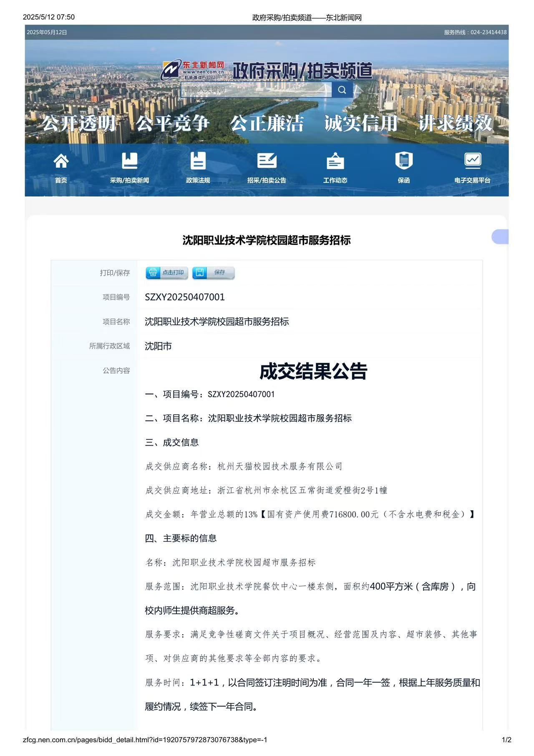The width and height of the screenshot is (534, 756).
Task: Click the page title 沈阳职业技术学院校园超市服务招标
Action: coord(267,240)
